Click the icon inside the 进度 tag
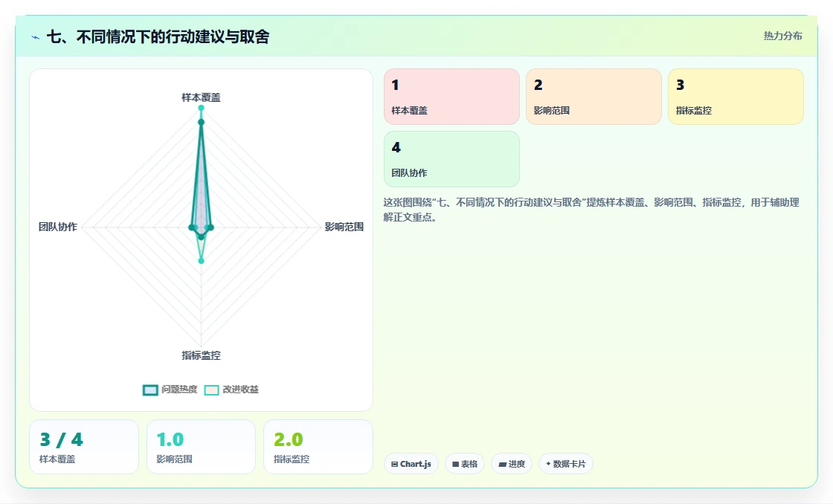833x504 pixels. point(502,464)
